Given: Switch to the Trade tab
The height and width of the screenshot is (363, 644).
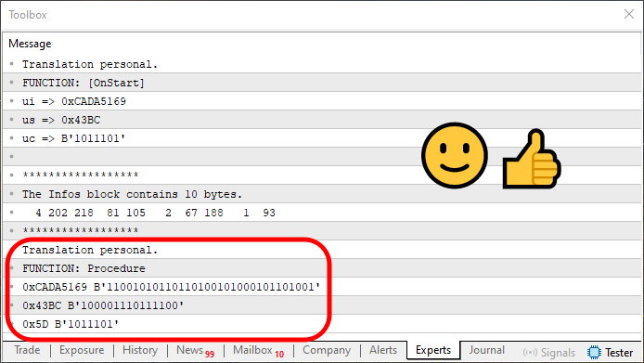Looking at the screenshot, I should [27, 350].
